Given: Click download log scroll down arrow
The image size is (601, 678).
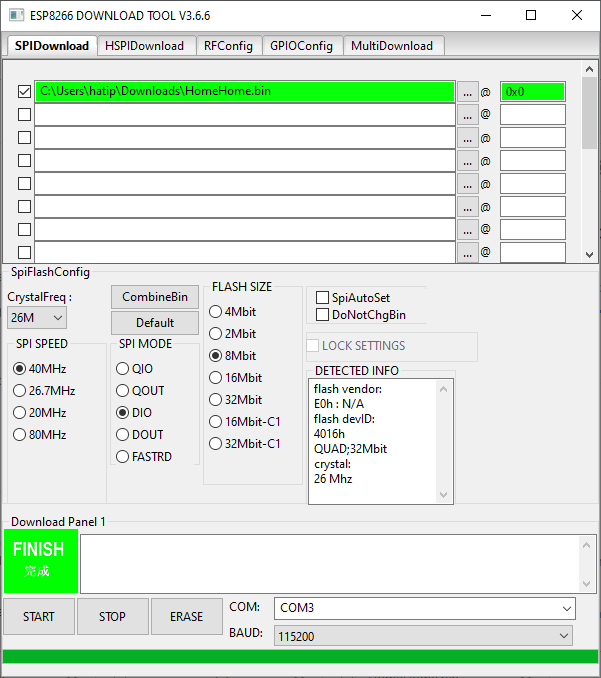Looking at the screenshot, I should coord(586,584).
